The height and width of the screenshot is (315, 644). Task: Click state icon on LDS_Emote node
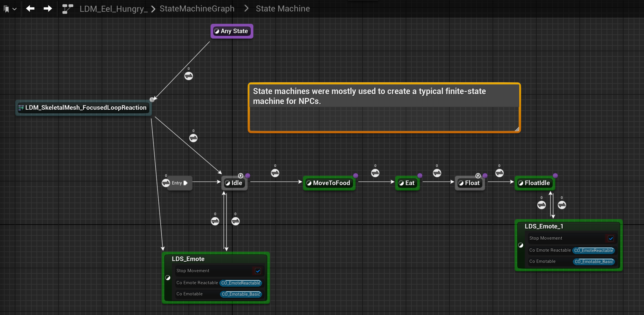point(168,278)
